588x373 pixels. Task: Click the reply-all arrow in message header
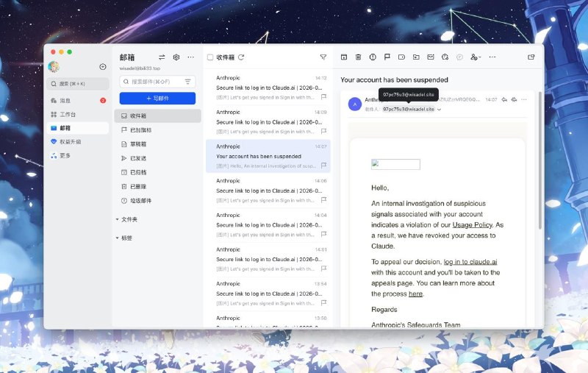[x=514, y=99]
